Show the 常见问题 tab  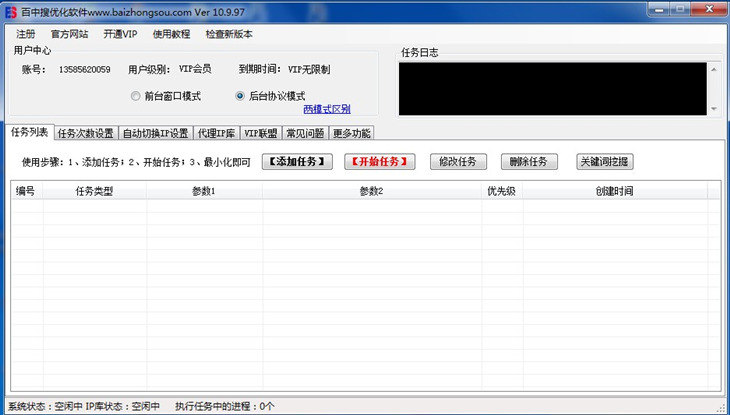305,133
